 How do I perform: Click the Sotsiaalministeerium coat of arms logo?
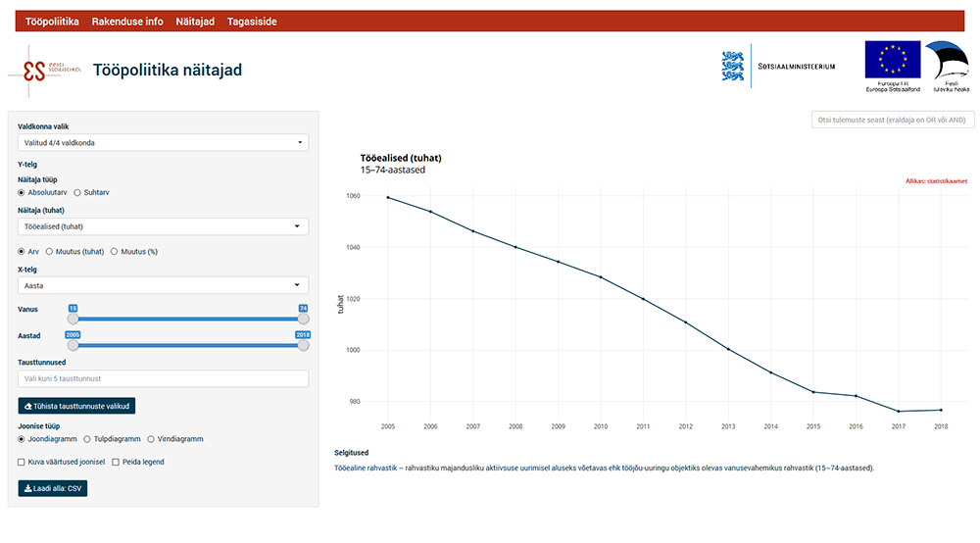pos(732,67)
